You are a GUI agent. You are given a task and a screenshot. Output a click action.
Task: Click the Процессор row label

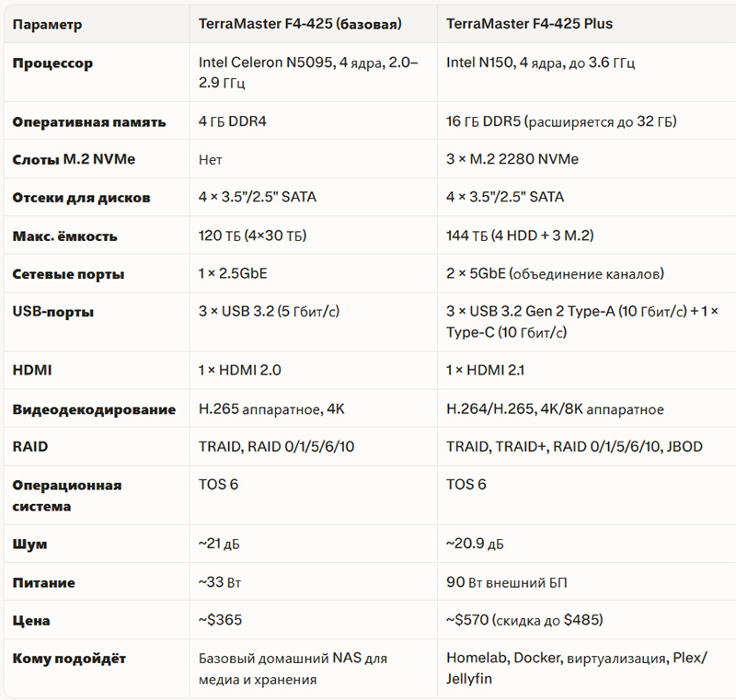(52, 63)
